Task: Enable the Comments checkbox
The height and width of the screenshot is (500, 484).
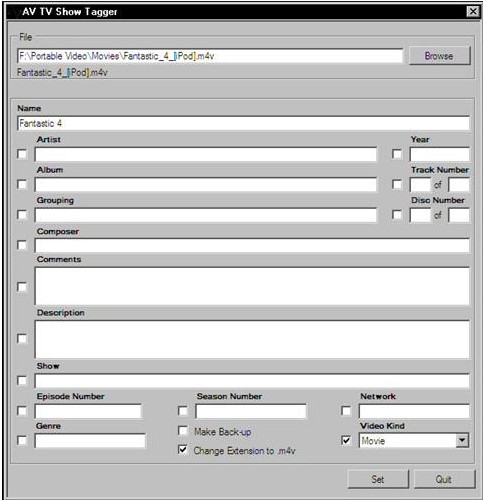Action: click(22, 287)
